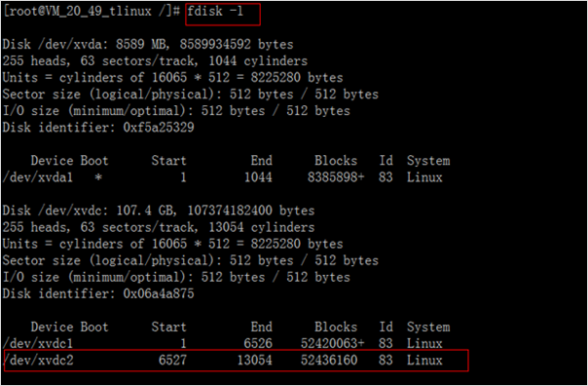Click the Blocks value 52420063+
Screen dimensions: 588x386
(332, 343)
